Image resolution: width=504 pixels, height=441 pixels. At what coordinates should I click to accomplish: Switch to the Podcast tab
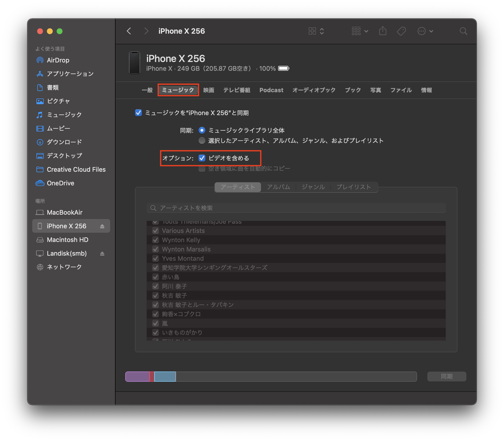(x=271, y=90)
